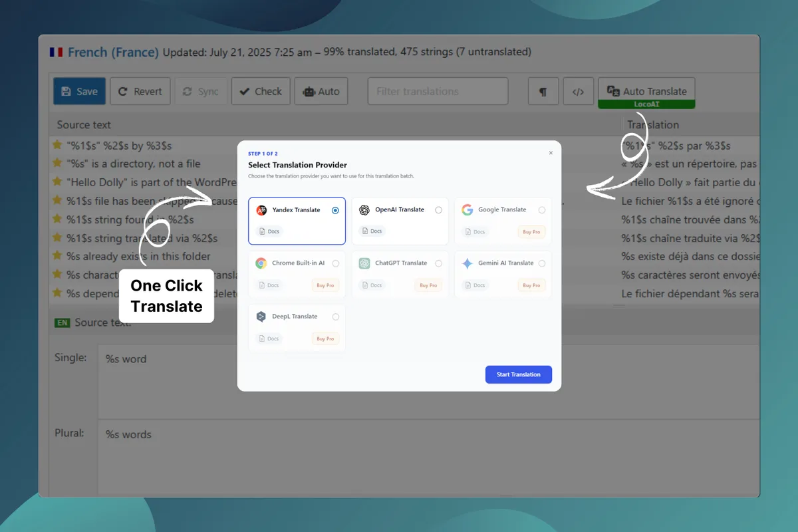Click star icon on %s already exists row

(x=58, y=255)
